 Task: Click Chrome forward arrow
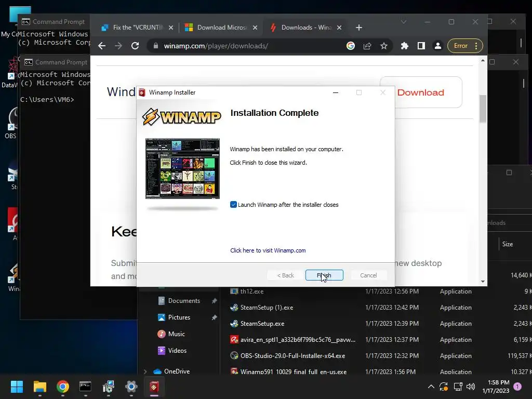(x=118, y=46)
